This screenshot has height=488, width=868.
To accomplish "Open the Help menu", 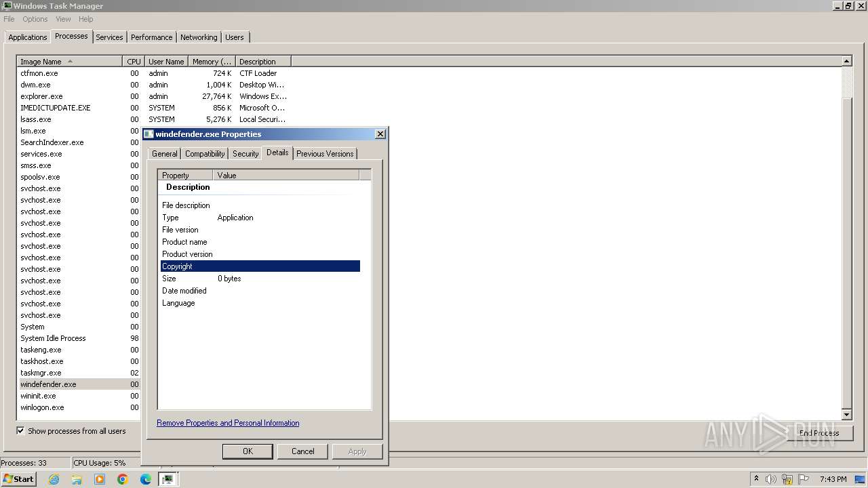I will click(86, 19).
